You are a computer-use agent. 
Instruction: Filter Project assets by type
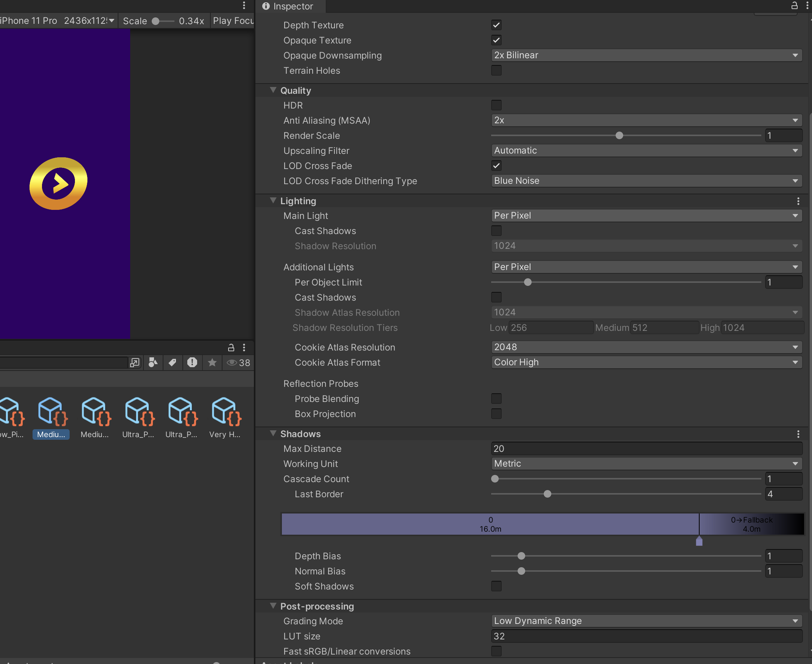coord(153,363)
